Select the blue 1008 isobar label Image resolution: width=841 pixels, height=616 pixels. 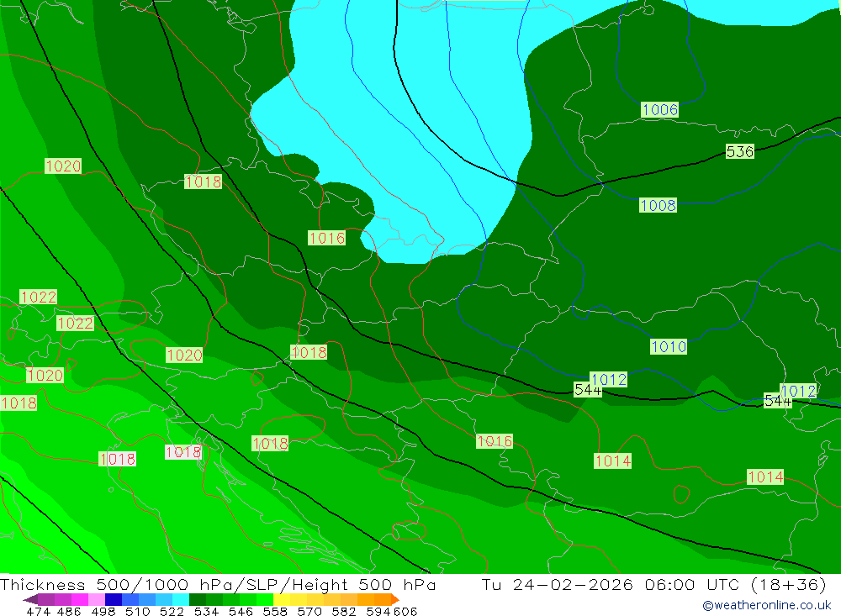tap(659, 205)
